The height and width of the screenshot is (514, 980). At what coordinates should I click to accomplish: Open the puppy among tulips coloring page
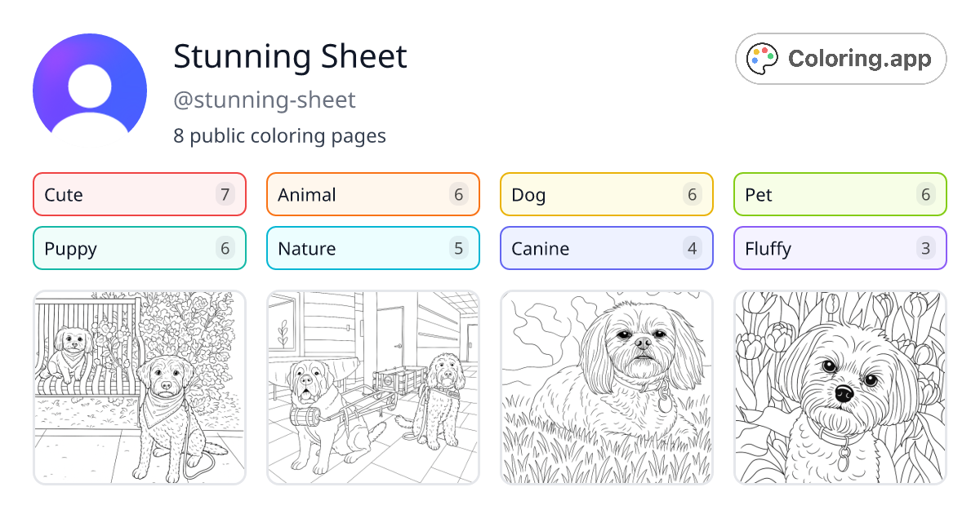[x=840, y=387]
